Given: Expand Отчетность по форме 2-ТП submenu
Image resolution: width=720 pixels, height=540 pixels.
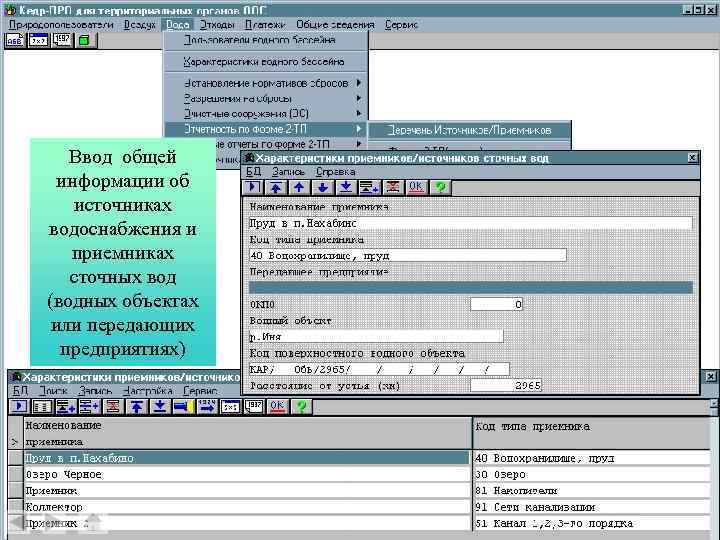Looking at the screenshot, I should pyautogui.click(x=266, y=129).
